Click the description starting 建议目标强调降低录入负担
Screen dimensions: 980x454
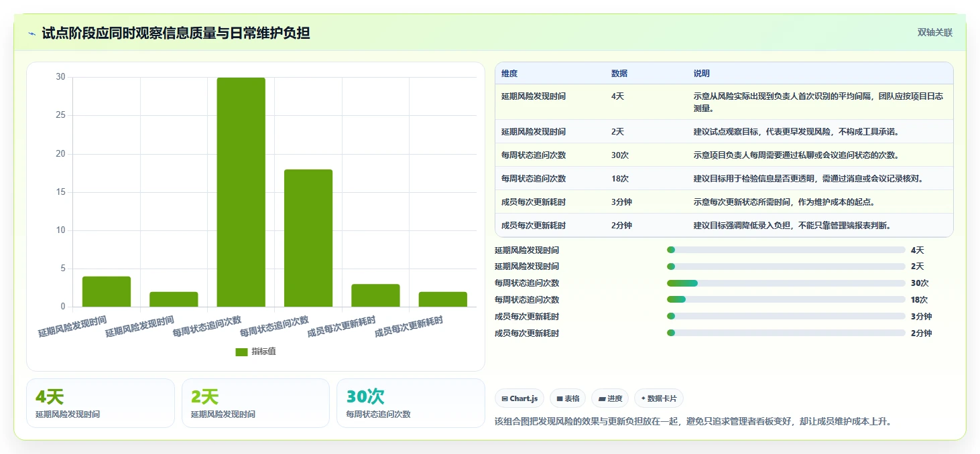click(792, 226)
